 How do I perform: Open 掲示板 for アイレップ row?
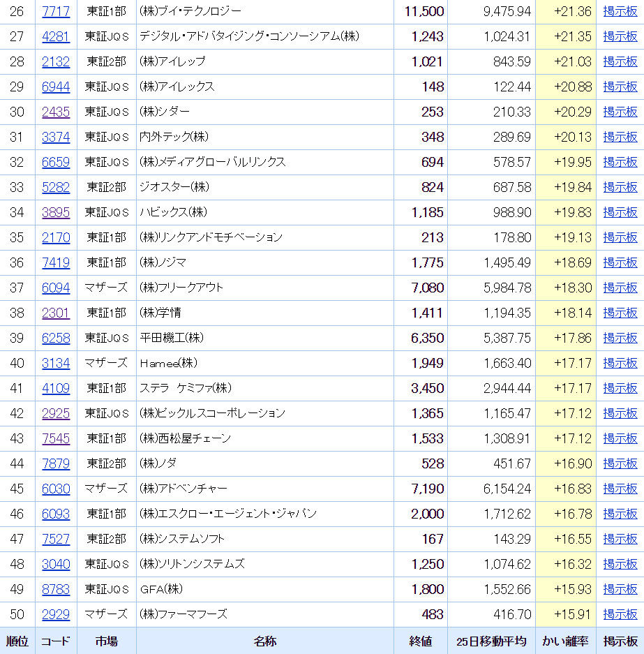[620, 61]
